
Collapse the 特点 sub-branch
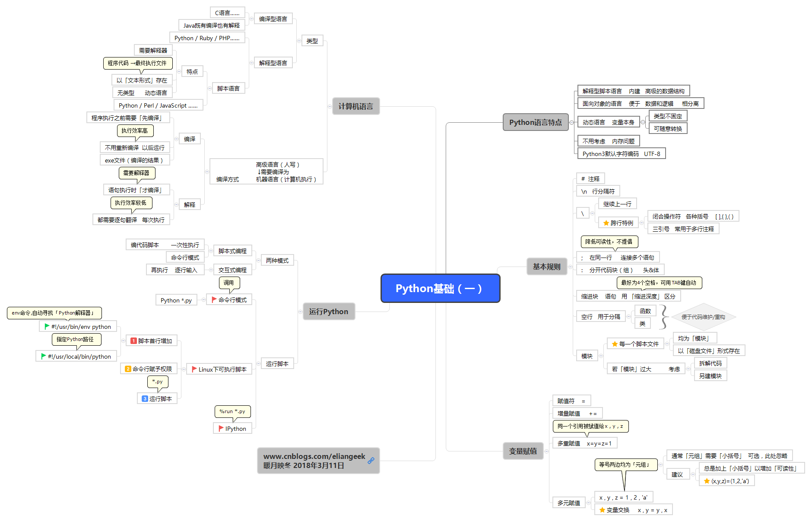point(179,71)
